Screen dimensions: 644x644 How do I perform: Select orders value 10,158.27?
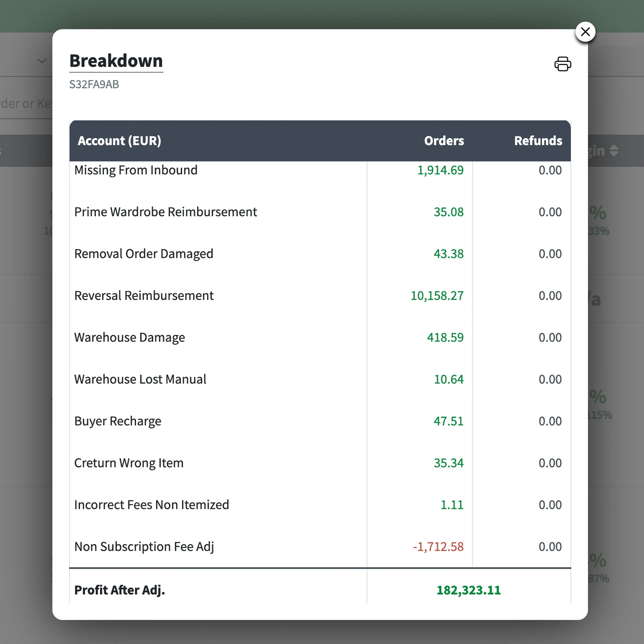pos(437,296)
